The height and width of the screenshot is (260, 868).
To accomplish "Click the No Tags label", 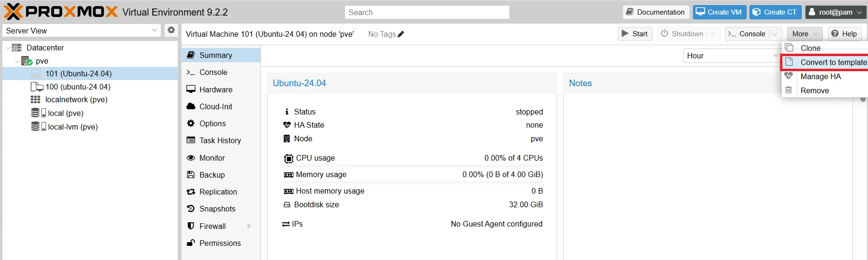I will (x=382, y=34).
